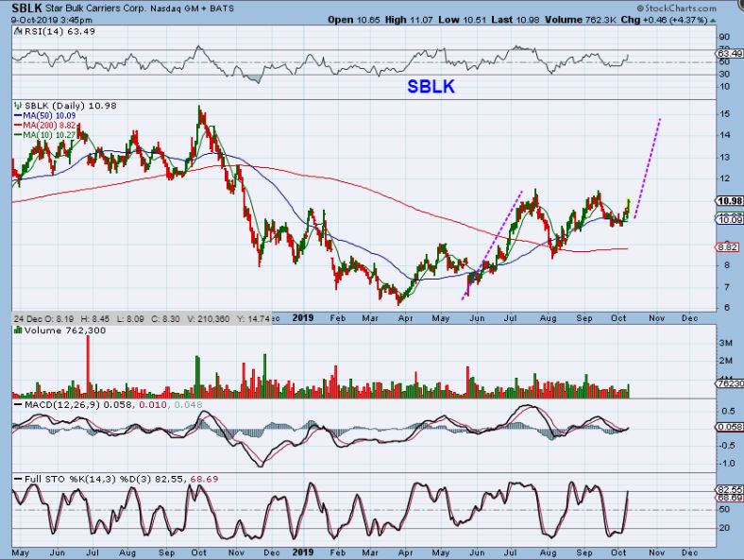This screenshot has height=560, width=744.
Task: Click the High 11.07 value
Action: point(409,20)
